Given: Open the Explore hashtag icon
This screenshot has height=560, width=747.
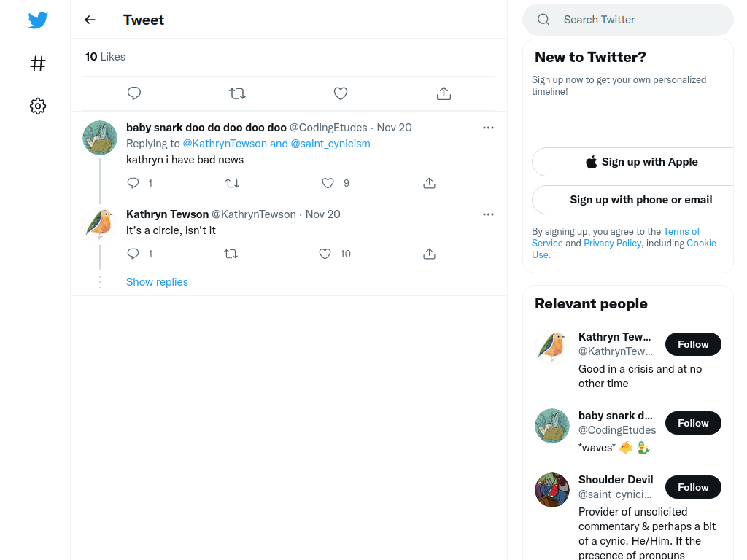Looking at the screenshot, I should pos(38,63).
